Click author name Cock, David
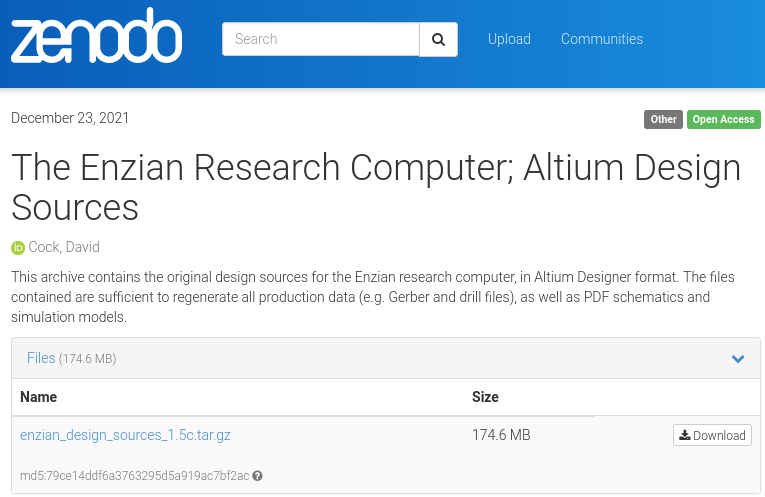 (64, 247)
